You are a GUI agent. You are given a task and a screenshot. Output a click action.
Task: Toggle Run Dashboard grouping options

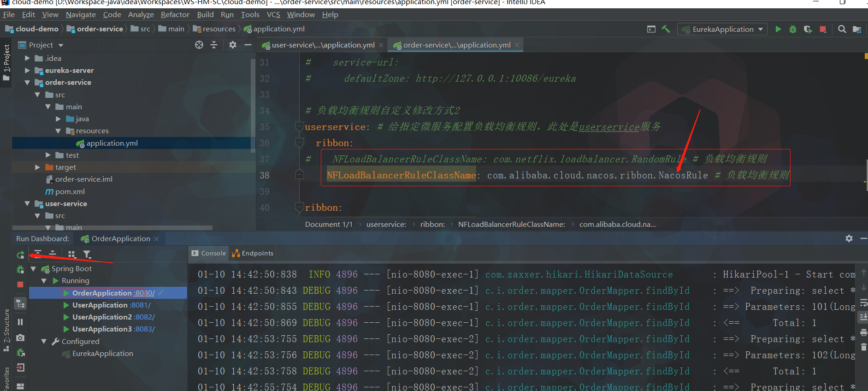coord(71,254)
